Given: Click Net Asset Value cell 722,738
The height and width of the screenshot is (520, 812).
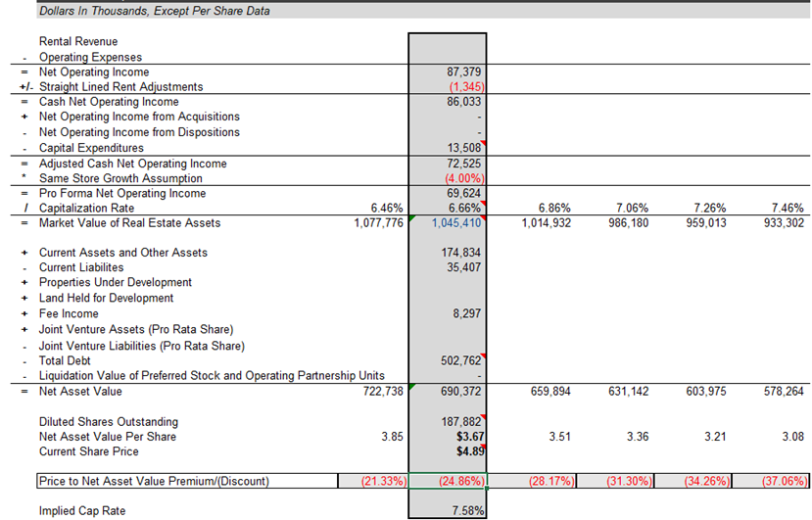Looking at the screenshot, I should [383, 392].
